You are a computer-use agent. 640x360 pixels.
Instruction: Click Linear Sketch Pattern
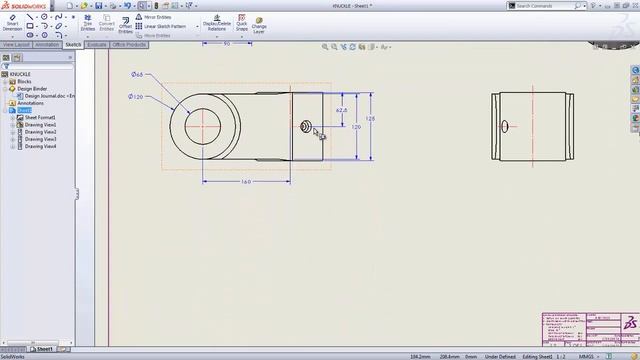161,26
